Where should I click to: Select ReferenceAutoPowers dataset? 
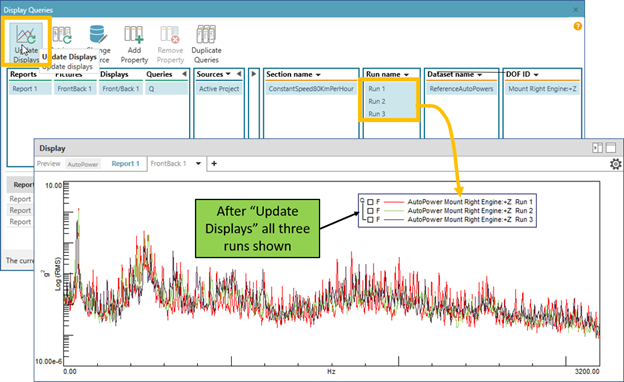click(461, 89)
